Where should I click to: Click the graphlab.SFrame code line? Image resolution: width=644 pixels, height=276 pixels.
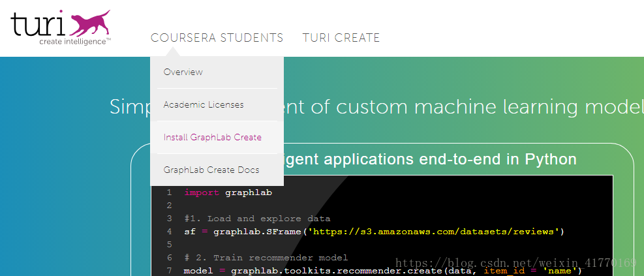374,232
